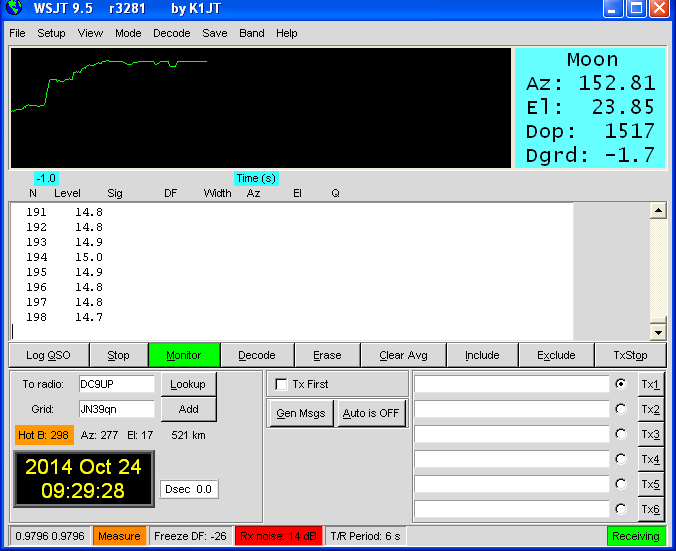
Task: Click the Hot B: 298 label
Action: [x=44, y=435]
